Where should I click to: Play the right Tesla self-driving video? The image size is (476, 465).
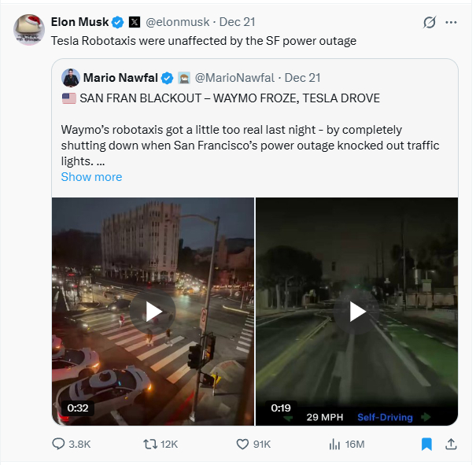(x=357, y=312)
